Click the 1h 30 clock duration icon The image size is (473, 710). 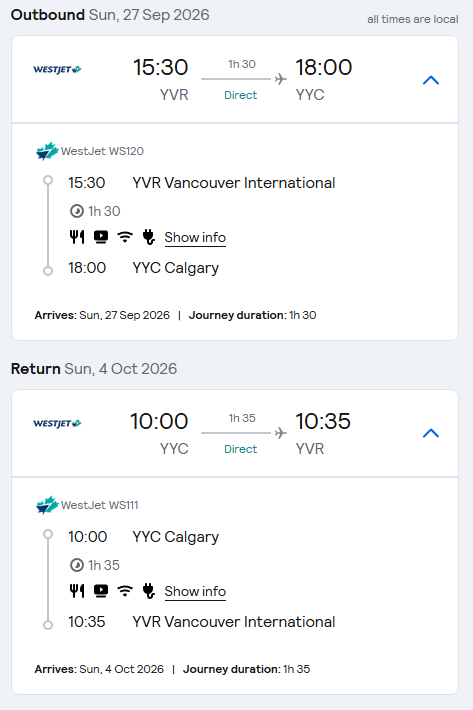click(76, 211)
